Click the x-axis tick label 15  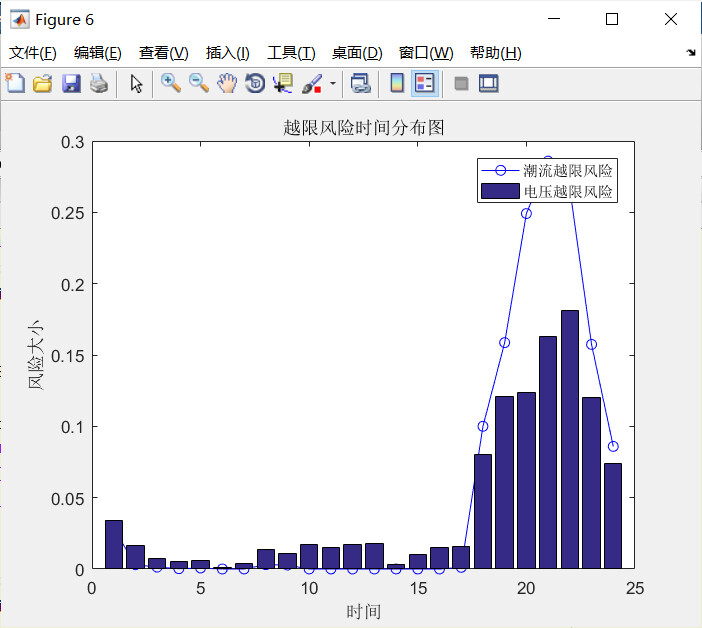click(x=418, y=588)
